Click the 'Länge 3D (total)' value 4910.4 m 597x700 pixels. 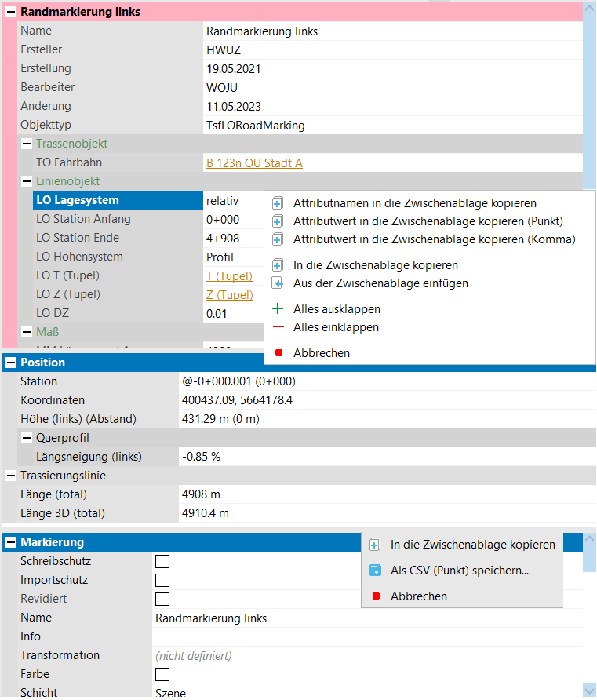[206, 513]
